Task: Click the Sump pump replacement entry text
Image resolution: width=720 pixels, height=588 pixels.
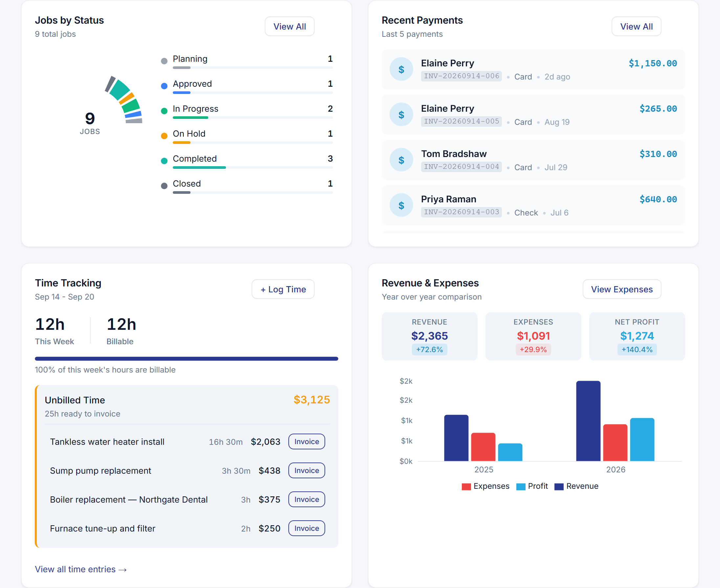Action: 101,471
